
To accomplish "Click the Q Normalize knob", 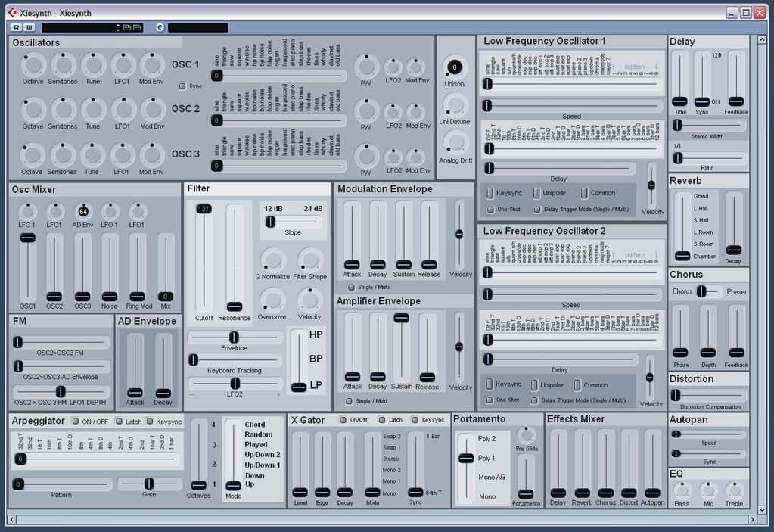I will click(x=272, y=260).
